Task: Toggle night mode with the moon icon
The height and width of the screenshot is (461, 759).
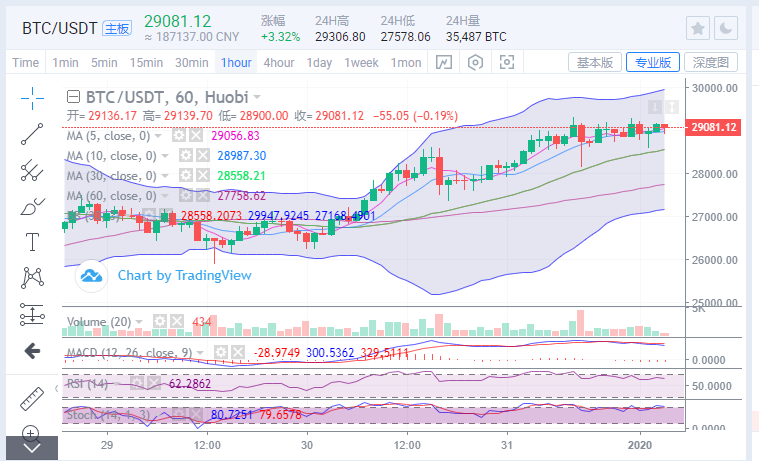Action: tap(726, 28)
